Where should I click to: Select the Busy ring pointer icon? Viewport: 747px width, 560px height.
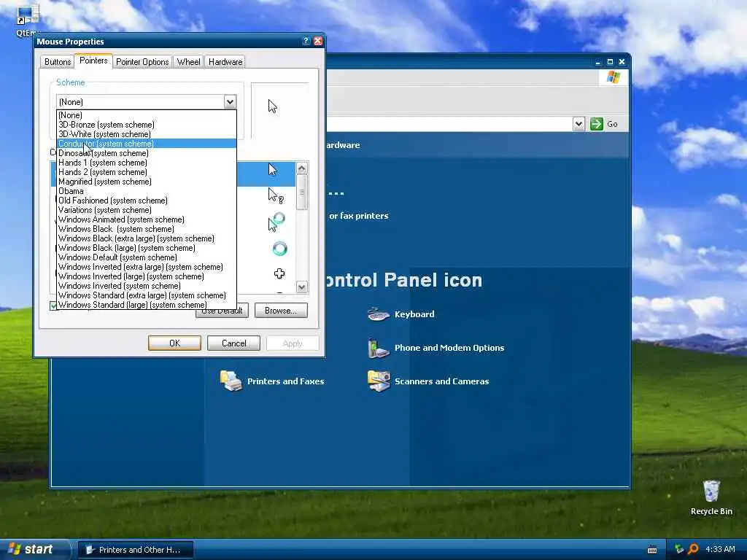tap(279, 249)
